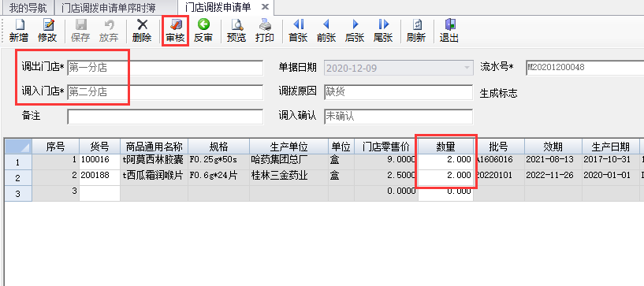
Task: Click the 打印 (Print) icon
Action: pyautogui.click(x=265, y=31)
